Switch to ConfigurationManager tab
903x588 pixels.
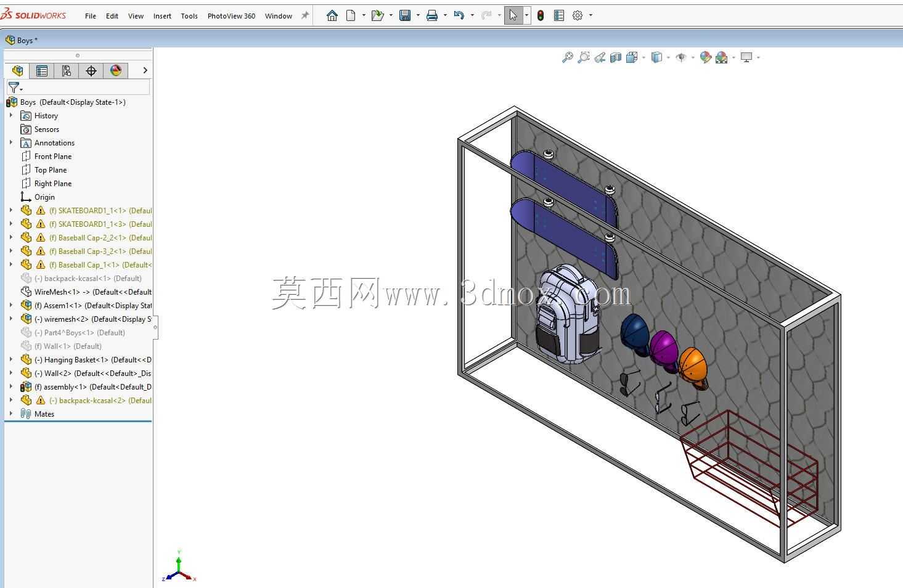(67, 70)
